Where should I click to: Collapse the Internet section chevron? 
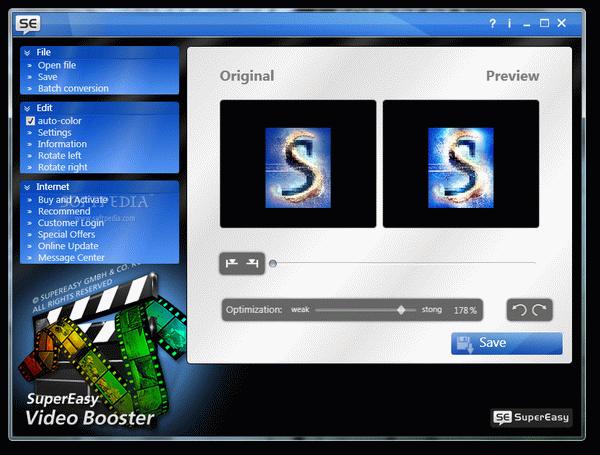pyautogui.click(x=27, y=187)
